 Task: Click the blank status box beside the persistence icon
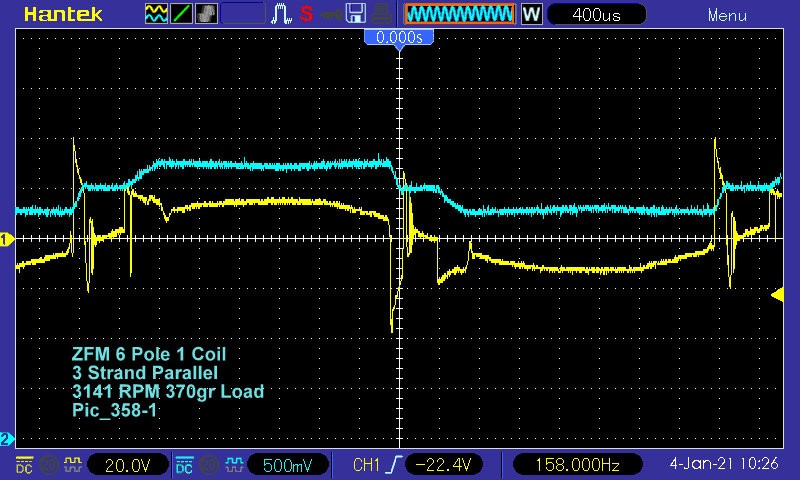click(x=243, y=14)
